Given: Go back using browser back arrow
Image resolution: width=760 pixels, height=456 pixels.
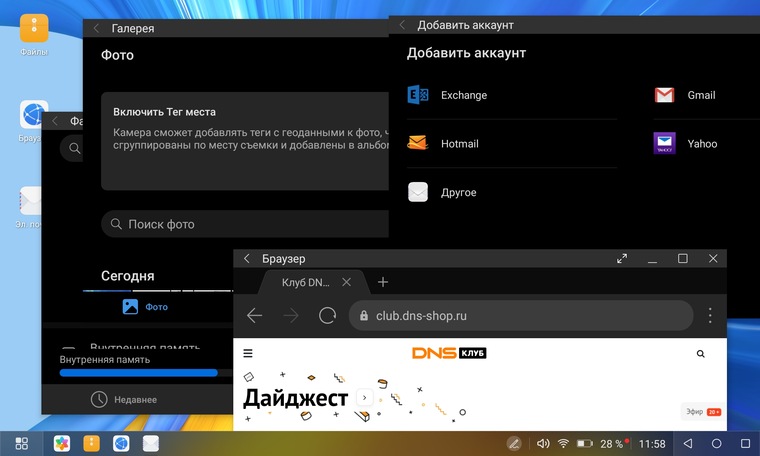Looking at the screenshot, I should click(x=254, y=316).
